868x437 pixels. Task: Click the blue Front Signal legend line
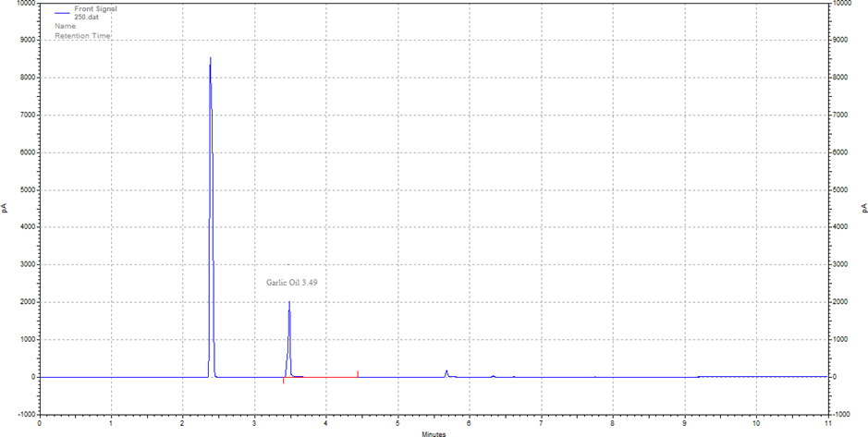(62, 14)
